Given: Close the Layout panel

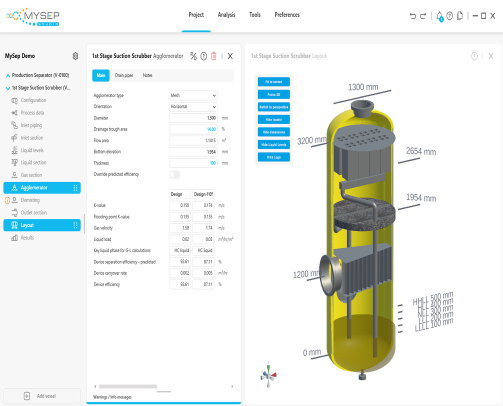Looking at the screenshot, I should tap(491, 56).
